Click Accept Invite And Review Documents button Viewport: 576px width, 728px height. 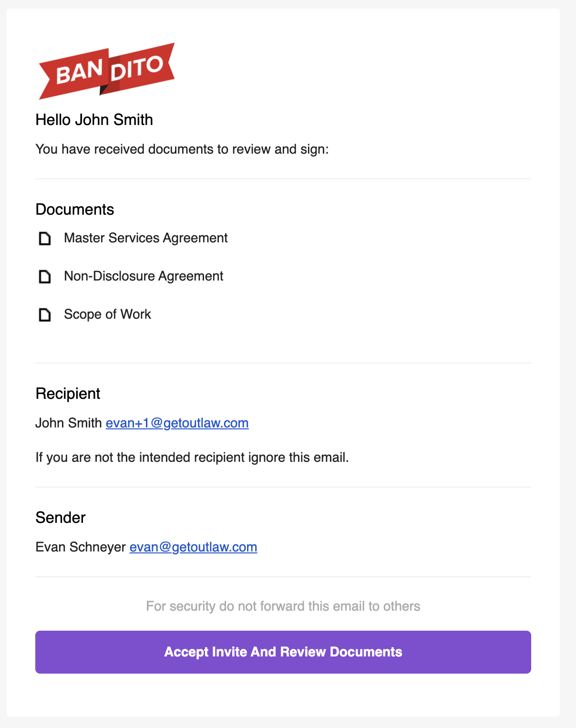tap(283, 652)
